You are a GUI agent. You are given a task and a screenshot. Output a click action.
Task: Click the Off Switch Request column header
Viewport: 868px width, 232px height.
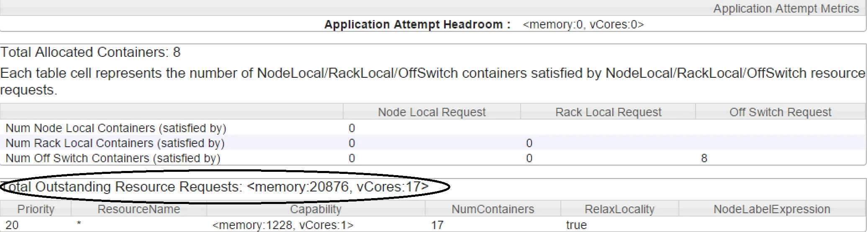pyautogui.click(x=780, y=112)
